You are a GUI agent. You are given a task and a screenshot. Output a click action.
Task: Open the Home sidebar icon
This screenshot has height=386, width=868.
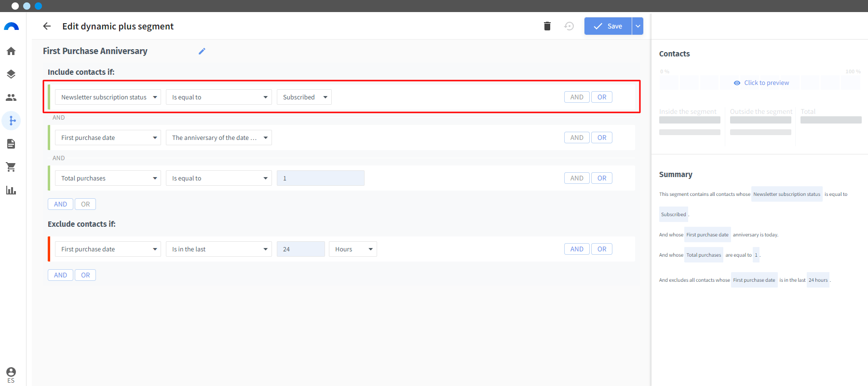coord(11,51)
